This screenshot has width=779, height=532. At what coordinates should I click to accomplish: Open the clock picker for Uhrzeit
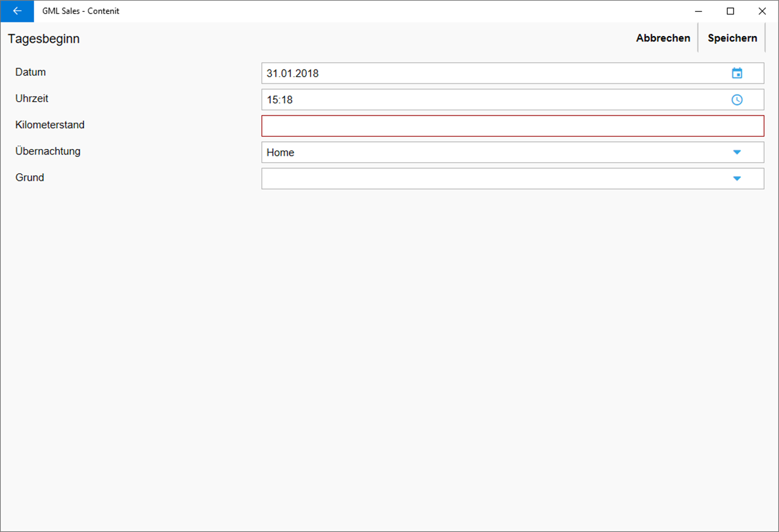(737, 100)
